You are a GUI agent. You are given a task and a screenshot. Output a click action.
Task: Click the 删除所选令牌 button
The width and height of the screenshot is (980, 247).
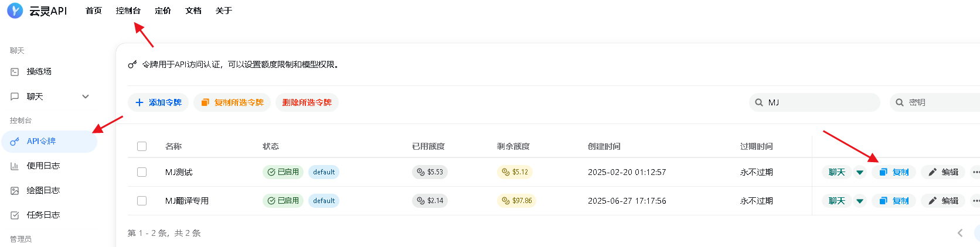pos(307,102)
